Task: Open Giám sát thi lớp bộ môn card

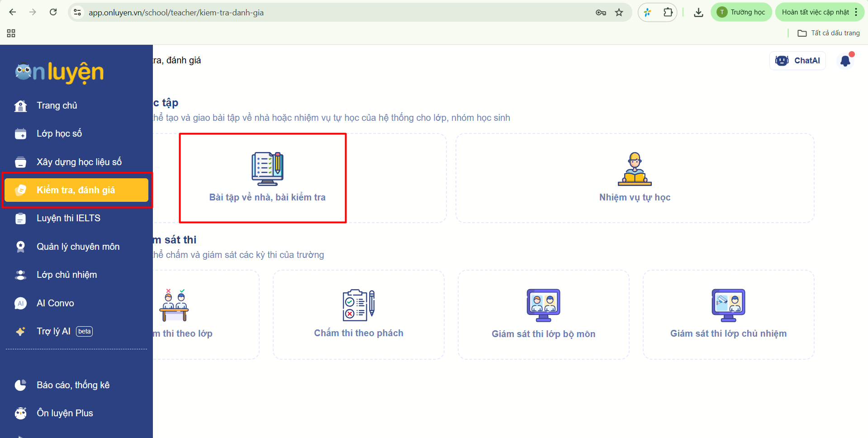Action: [543, 315]
